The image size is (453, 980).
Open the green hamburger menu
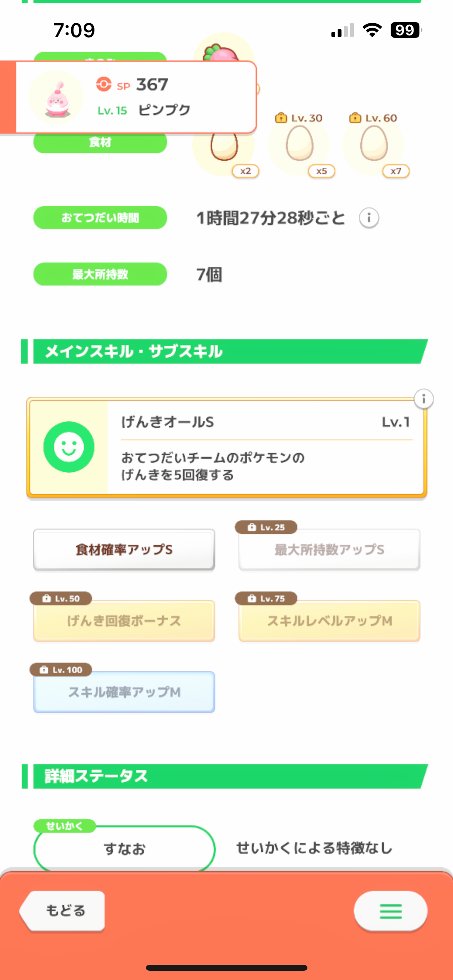click(391, 911)
